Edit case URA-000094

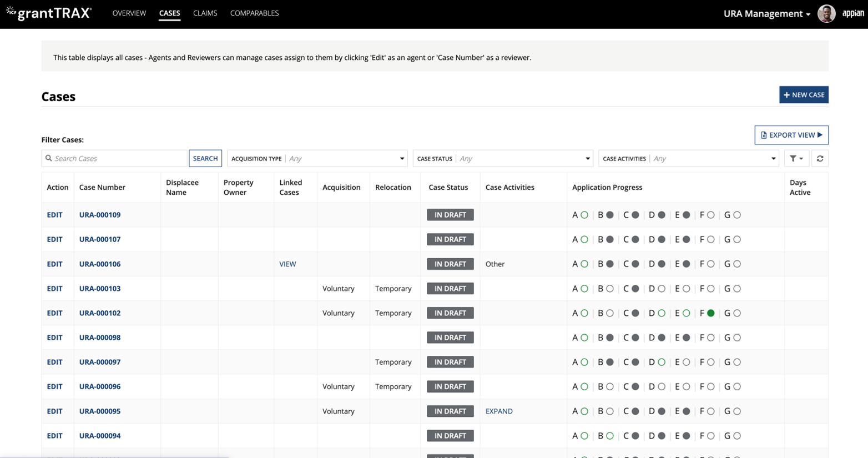pyautogui.click(x=54, y=436)
